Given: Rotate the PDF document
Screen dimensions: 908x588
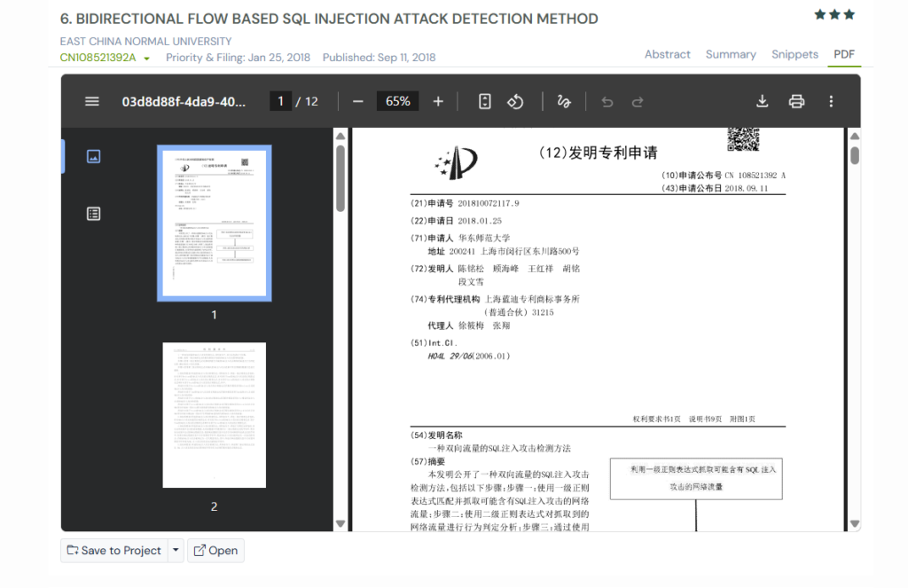Looking at the screenshot, I should tap(515, 101).
